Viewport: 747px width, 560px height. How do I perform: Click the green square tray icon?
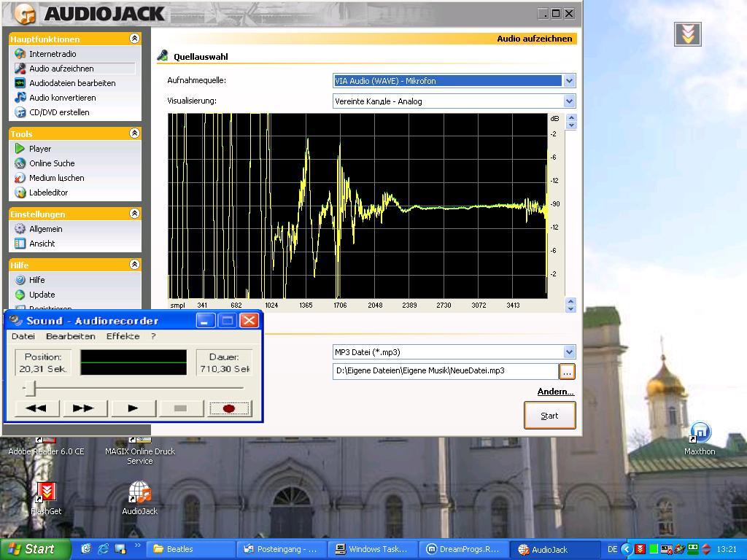(x=653, y=549)
